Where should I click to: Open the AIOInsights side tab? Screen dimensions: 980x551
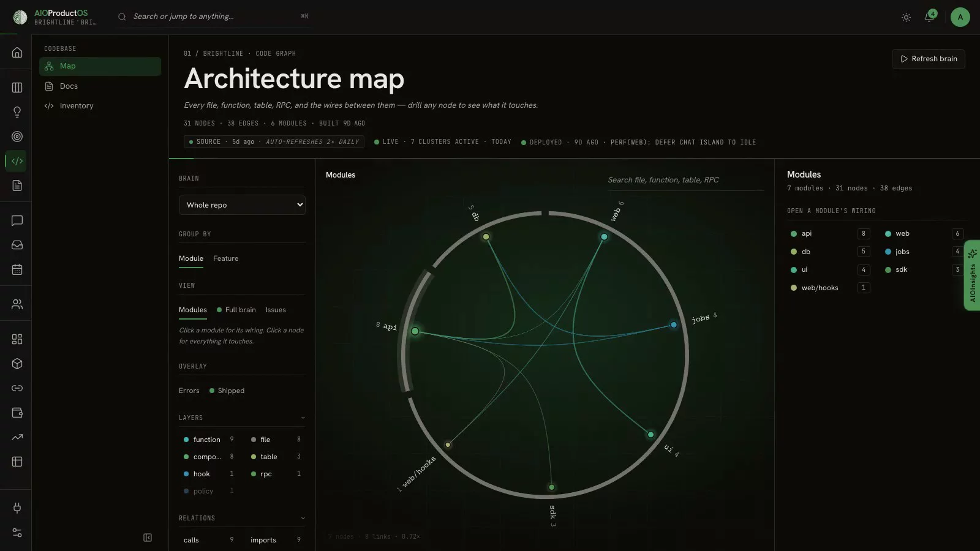point(973,275)
